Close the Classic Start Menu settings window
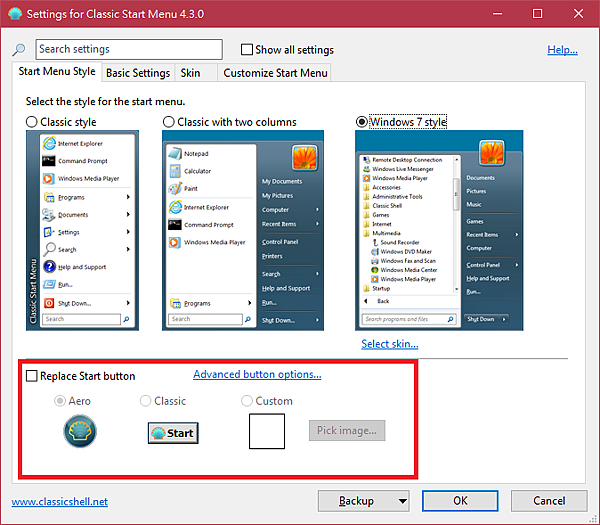 tap(578, 14)
